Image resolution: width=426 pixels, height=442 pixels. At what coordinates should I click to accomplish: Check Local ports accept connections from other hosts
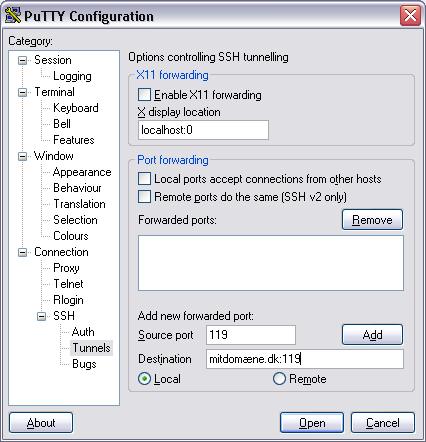[x=144, y=179]
